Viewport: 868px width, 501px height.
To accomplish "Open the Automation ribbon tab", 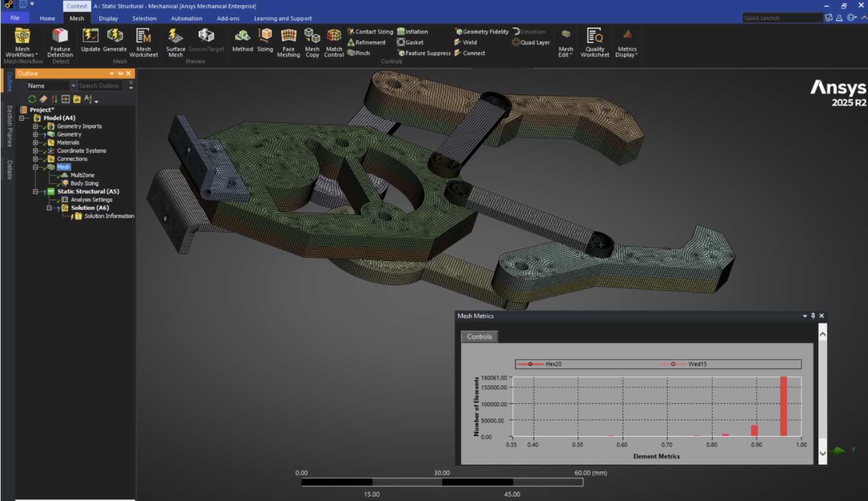I will point(186,18).
